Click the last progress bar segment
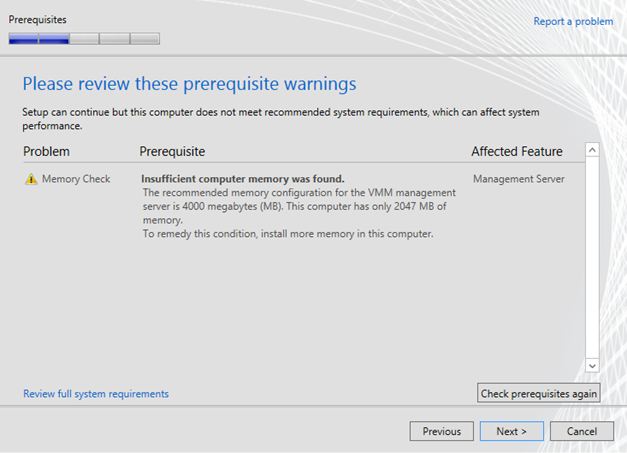 [x=145, y=39]
